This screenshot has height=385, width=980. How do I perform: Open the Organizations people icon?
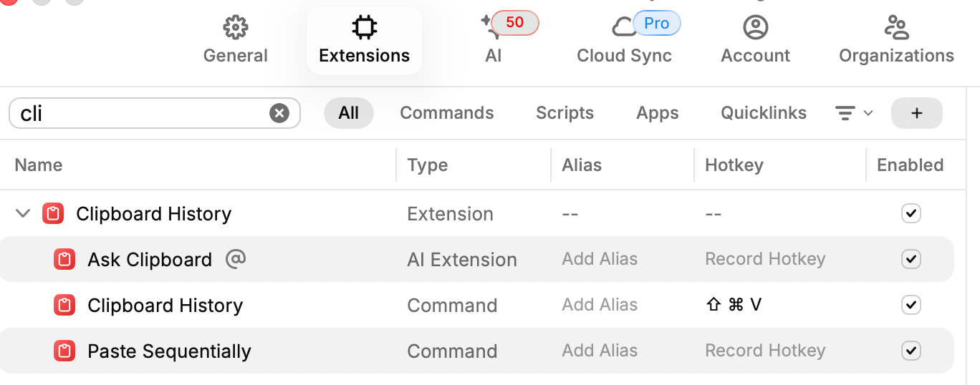(896, 28)
